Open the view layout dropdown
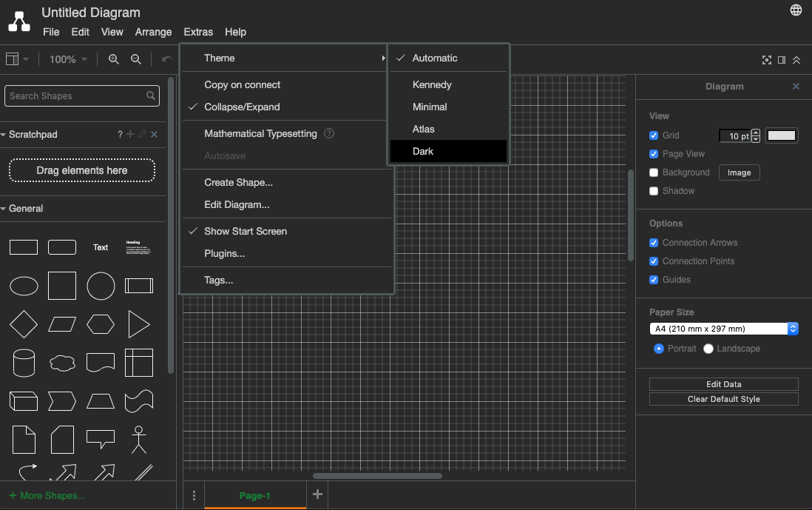 [17, 59]
